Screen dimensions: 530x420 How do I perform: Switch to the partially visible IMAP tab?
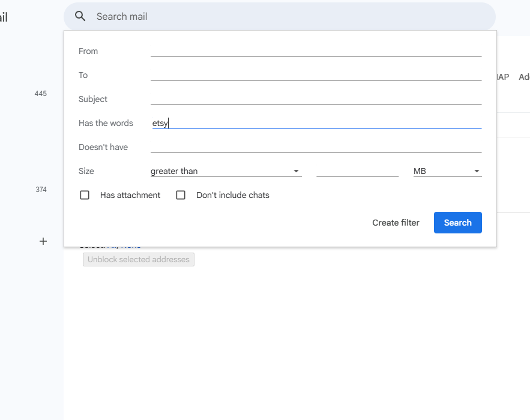(503, 77)
